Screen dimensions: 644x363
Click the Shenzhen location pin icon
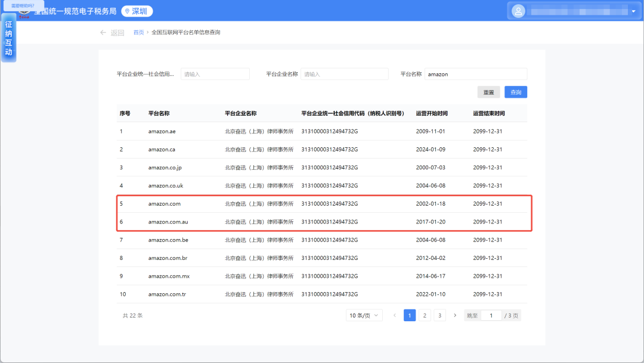point(127,11)
